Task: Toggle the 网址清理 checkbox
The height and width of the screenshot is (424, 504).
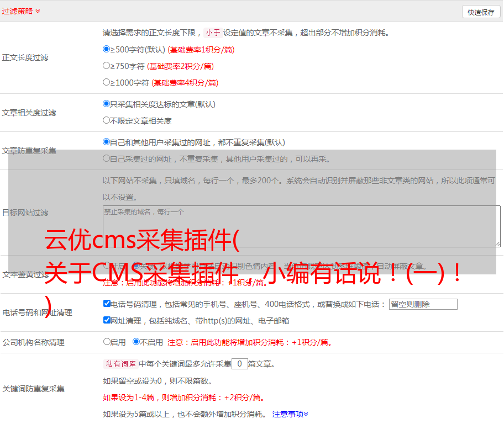Action: (107, 320)
